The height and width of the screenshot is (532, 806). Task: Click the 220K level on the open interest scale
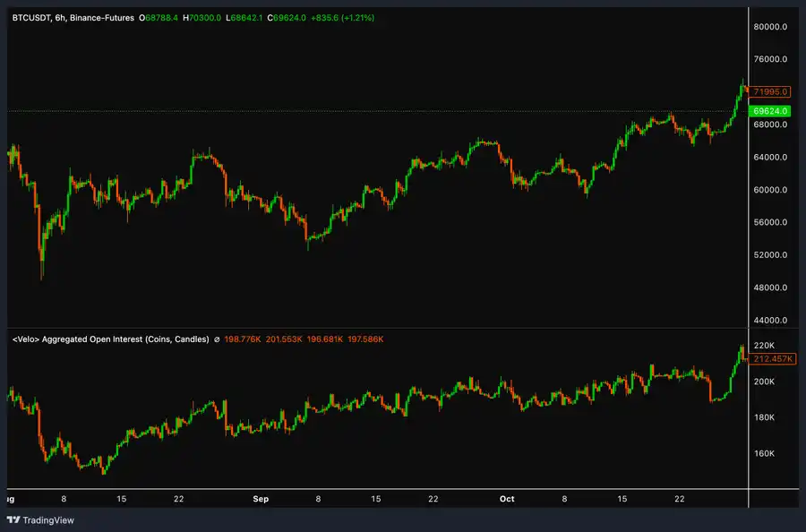764,346
